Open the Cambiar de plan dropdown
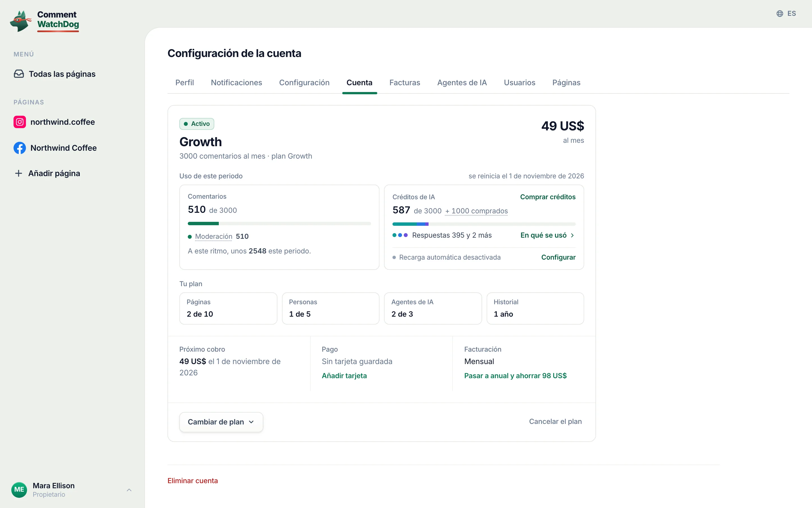Viewport: 812px width, 508px height. pos(221,422)
